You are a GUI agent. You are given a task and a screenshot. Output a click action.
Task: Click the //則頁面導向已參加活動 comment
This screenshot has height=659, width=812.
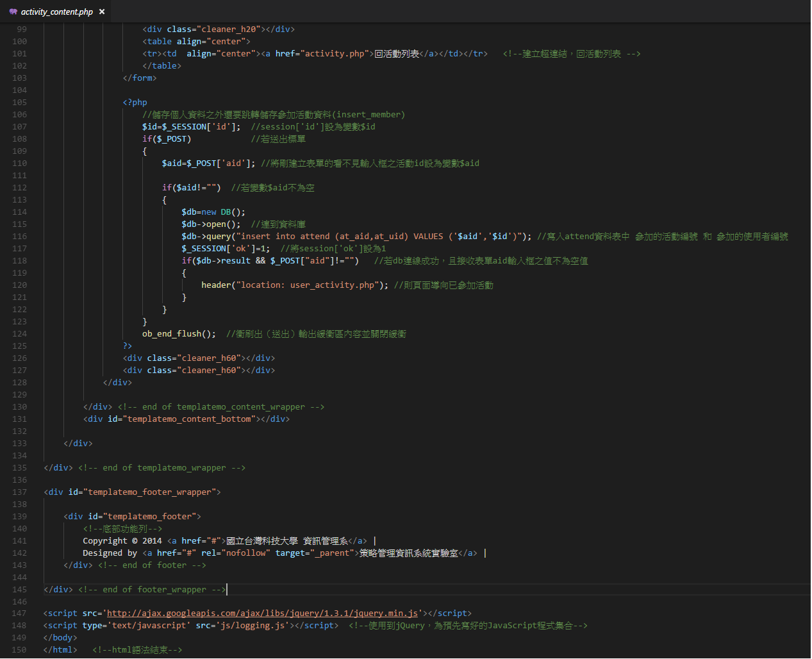443,285
